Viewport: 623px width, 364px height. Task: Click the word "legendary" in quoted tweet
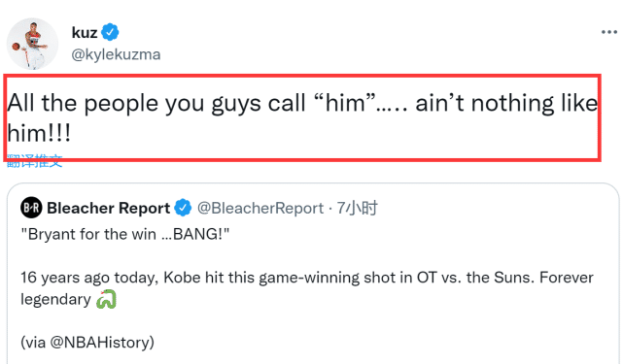click(x=55, y=299)
